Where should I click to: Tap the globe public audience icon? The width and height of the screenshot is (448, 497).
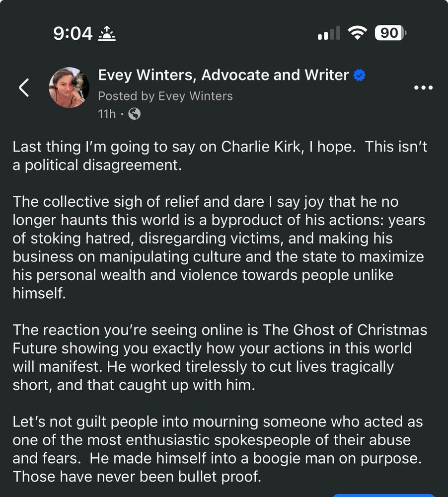[x=134, y=114]
